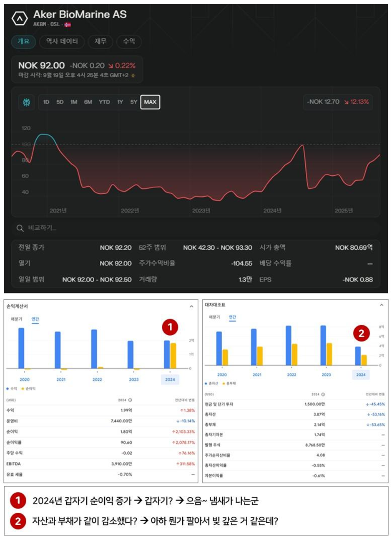The width and height of the screenshot is (392, 539).
Task: Select the 5Y chart range
Action: (133, 102)
